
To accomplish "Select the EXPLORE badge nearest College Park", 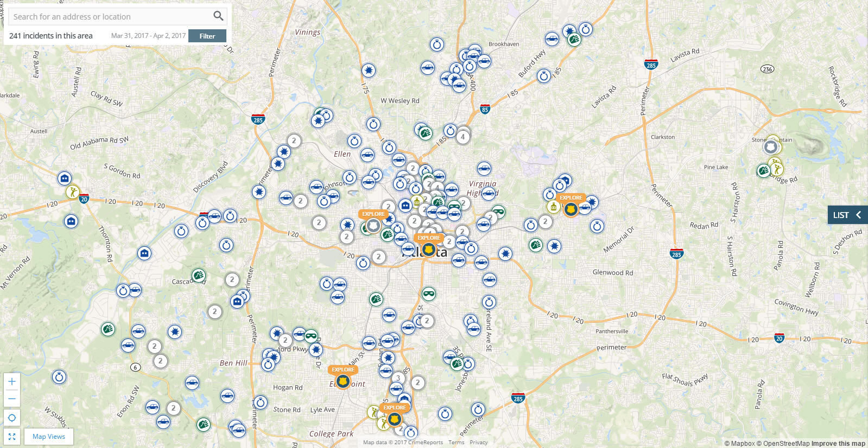I will pyautogui.click(x=394, y=419).
